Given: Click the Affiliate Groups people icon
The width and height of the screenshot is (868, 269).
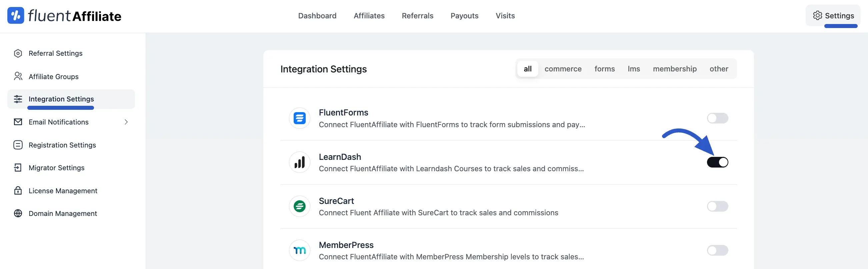Looking at the screenshot, I should (x=18, y=76).
